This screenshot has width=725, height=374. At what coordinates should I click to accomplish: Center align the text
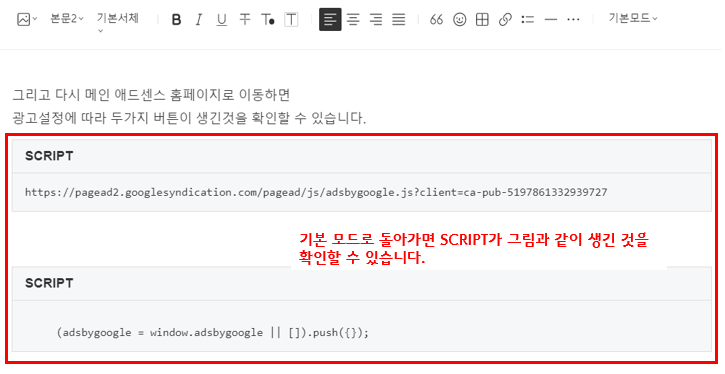pos(353,19)
